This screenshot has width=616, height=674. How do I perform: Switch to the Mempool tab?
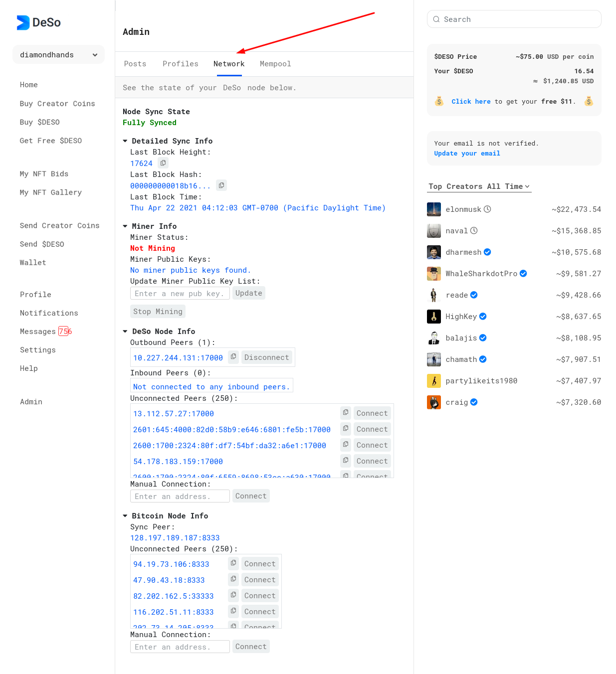click(275, 64)
